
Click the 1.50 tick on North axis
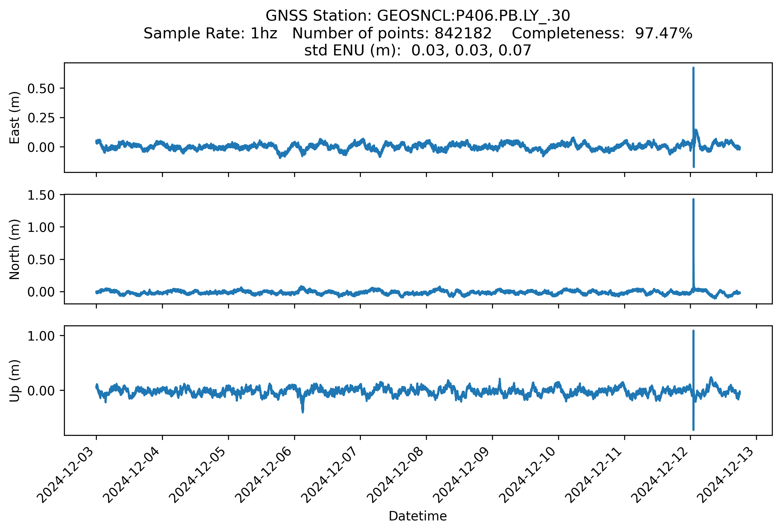[x=41, y=195]
